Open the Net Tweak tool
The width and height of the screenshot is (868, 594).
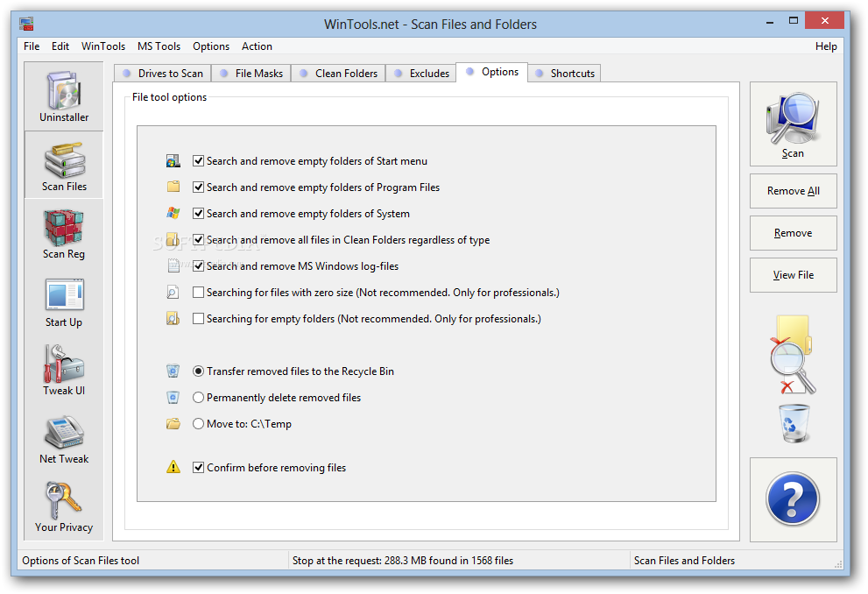coord(64,439)
